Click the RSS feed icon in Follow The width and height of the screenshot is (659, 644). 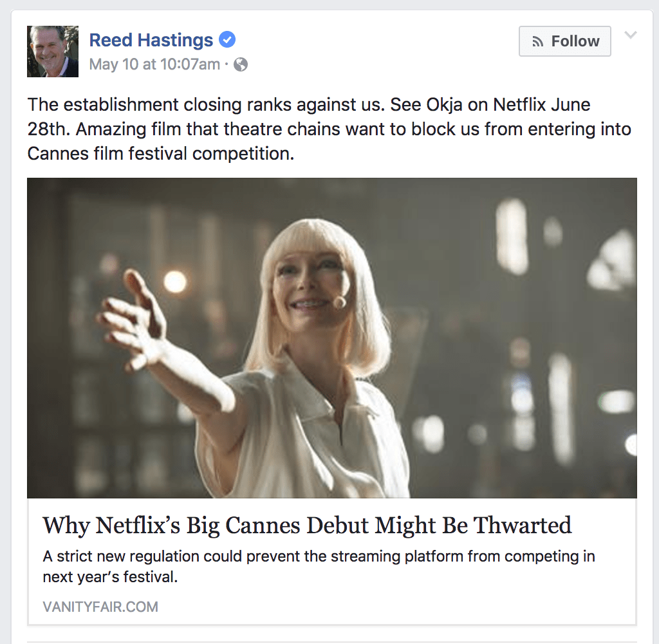pos(537,42)
